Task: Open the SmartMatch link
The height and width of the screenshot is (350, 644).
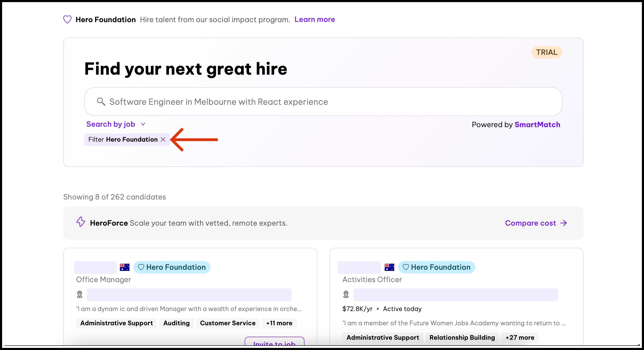Action: click(537, 125)
